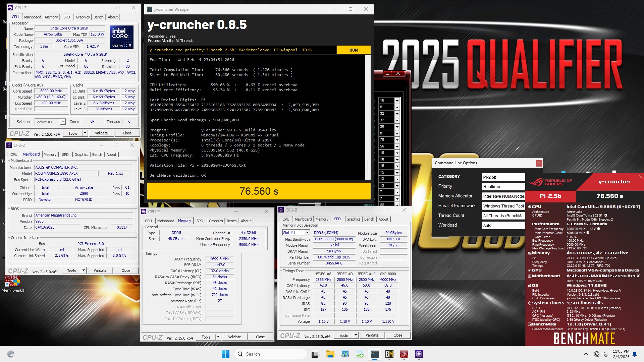Close the red MemTweakIt window
The width and height of the screenshot is (644, 362).
398,73
